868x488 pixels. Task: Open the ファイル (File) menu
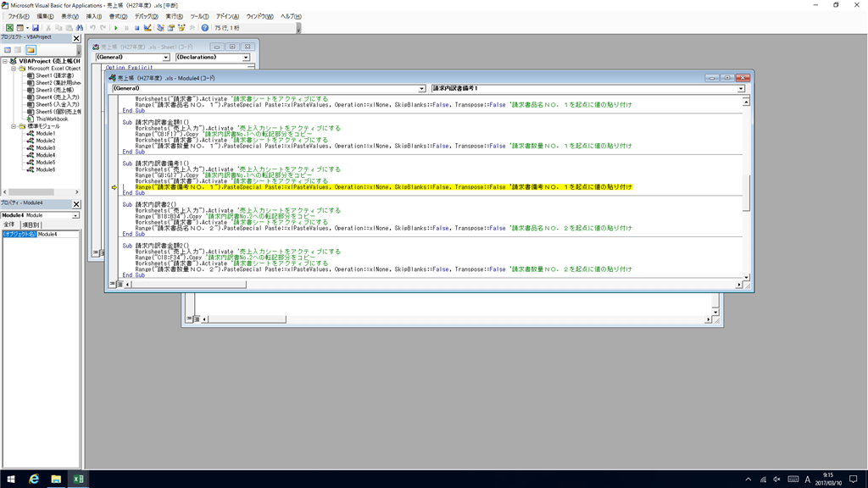coord(19,17)
